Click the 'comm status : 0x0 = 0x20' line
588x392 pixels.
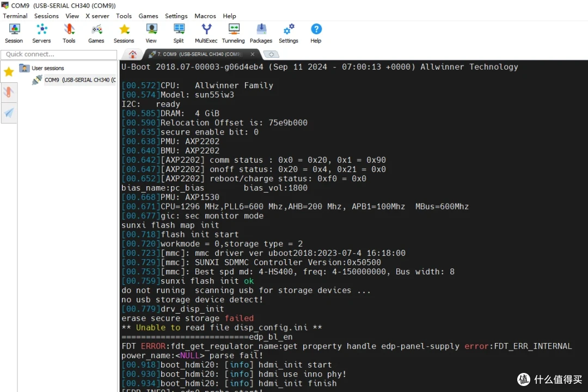(x=254, y=160)
